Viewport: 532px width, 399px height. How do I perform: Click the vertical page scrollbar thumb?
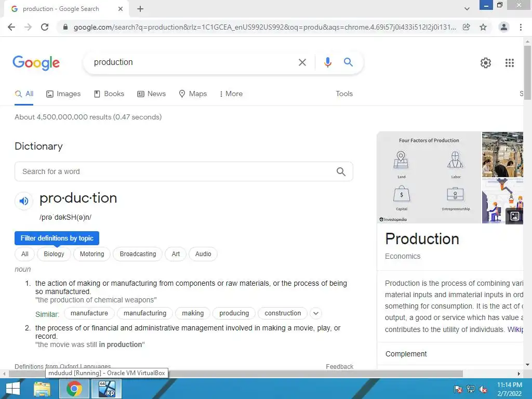click(527, 72)
